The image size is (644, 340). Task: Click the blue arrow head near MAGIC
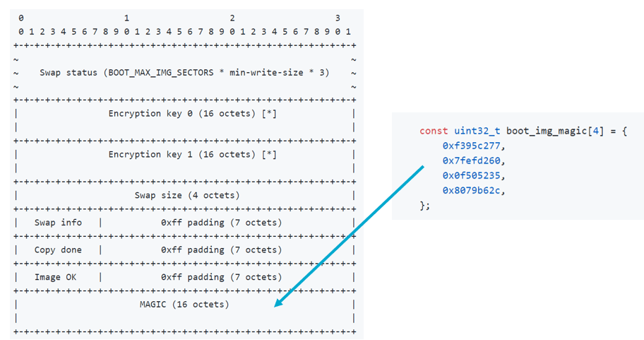pyautogui.click(x=280, y=302)
